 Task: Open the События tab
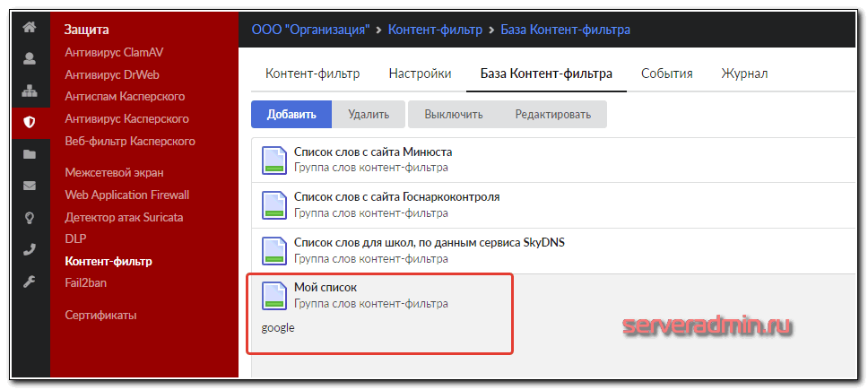[x=667, y=74]
